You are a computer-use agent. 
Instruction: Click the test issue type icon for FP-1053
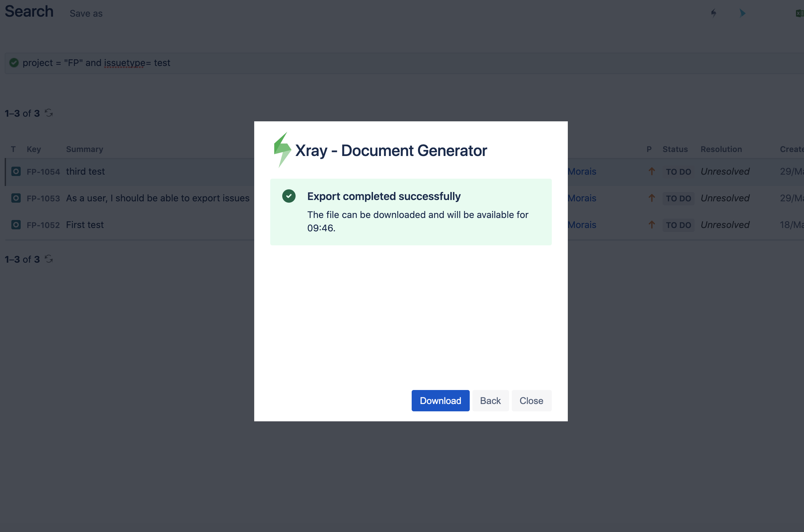click(16, 198)
